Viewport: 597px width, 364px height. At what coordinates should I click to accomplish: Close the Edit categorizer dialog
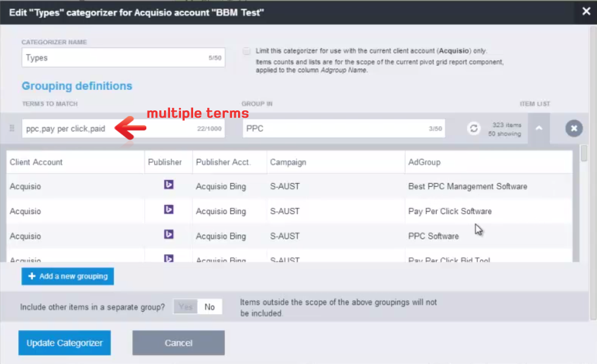pyautogui.click(x=586, y=12)
